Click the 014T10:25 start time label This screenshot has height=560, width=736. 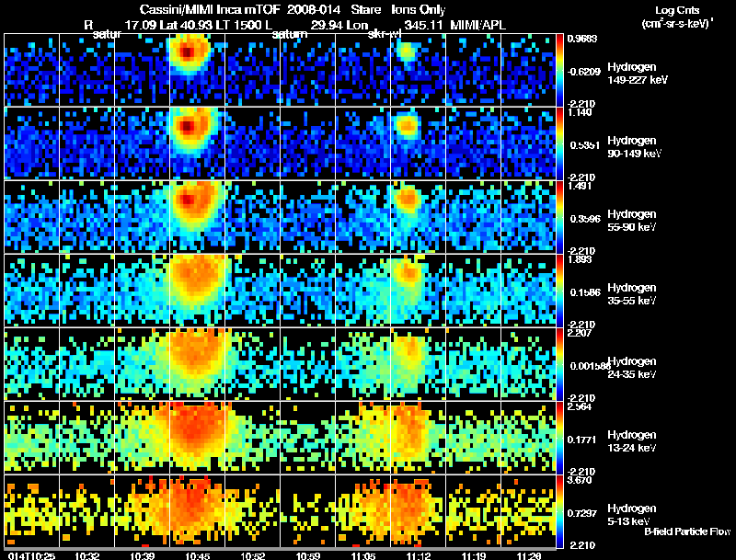[x=32, y=555]
